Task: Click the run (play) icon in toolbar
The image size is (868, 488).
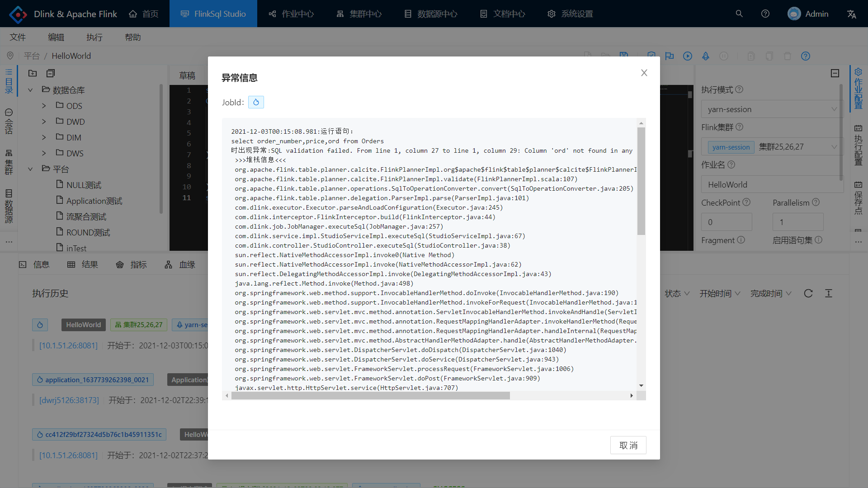Action: click(x=688, y=56)
